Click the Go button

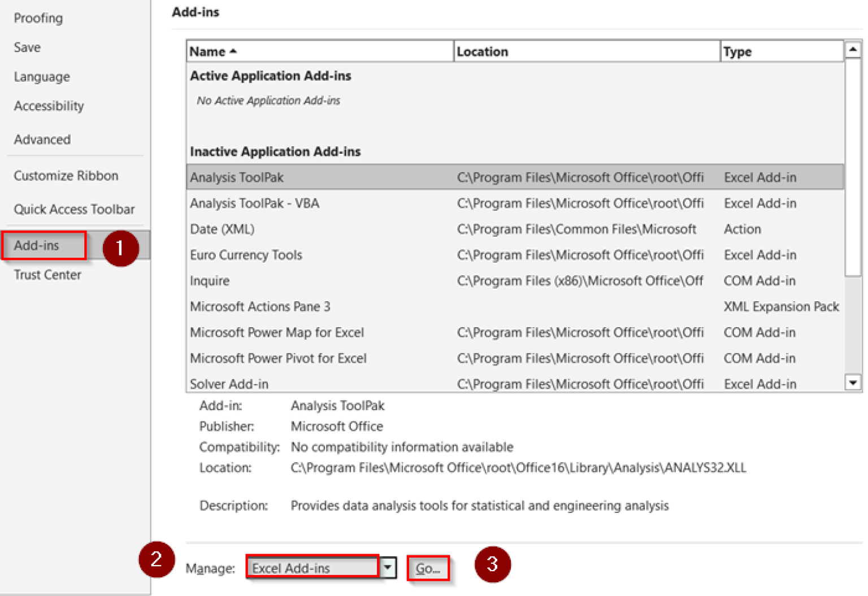point(428,568)
